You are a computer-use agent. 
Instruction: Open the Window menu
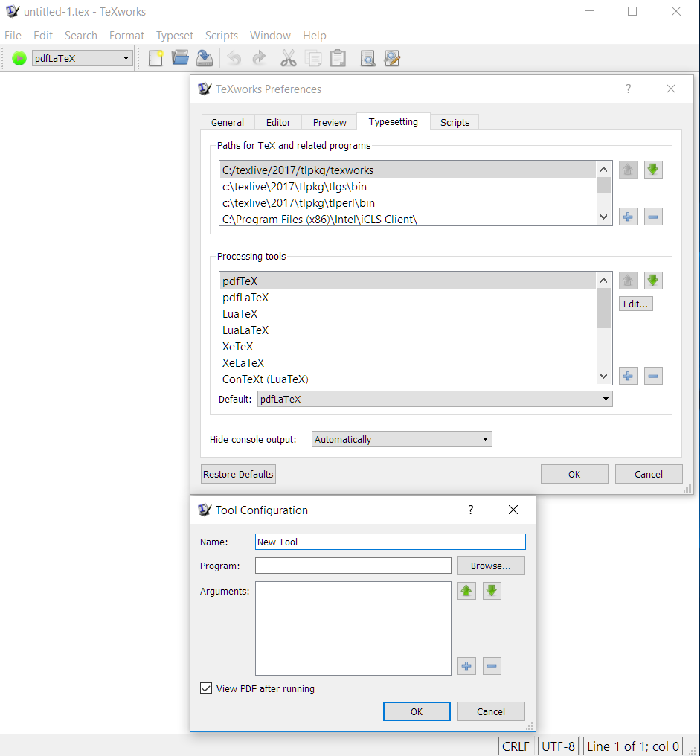pyautogui.click(x=270, y=36)
